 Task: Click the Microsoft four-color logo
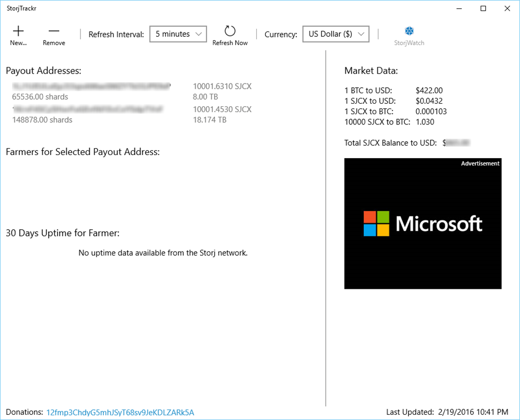tap(376, 223)
